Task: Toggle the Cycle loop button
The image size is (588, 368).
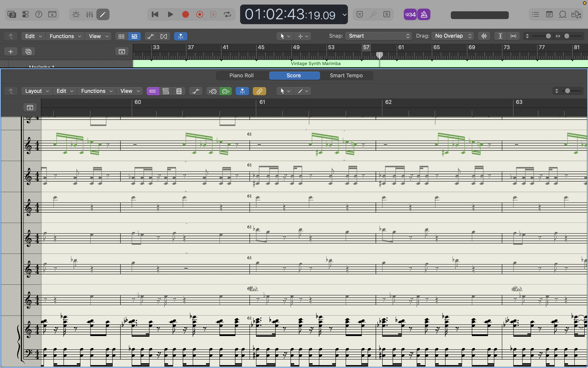Action: click(x=227, y=14)
